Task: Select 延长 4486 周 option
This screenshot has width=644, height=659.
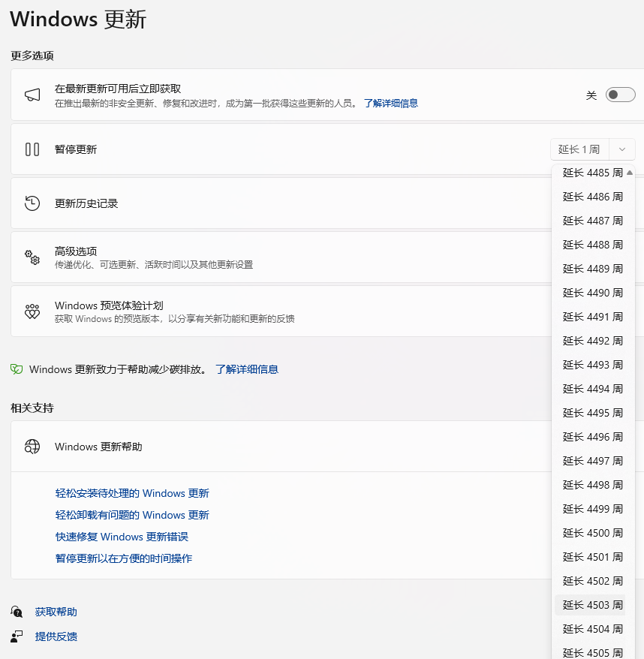Action: 590,197
